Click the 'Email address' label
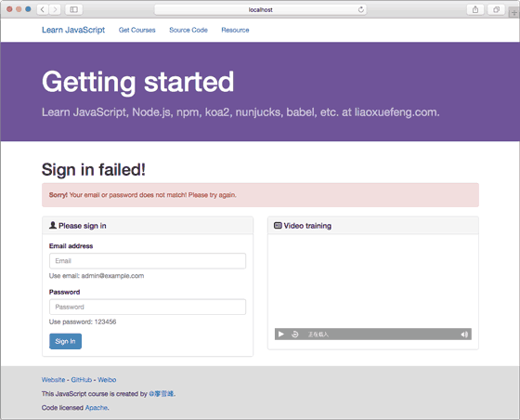Viewport: 520px width, 420px height. (71, 246)
